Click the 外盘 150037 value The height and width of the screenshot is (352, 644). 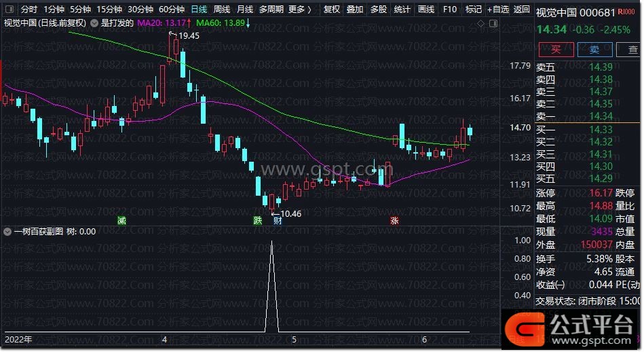coord(596,245)
